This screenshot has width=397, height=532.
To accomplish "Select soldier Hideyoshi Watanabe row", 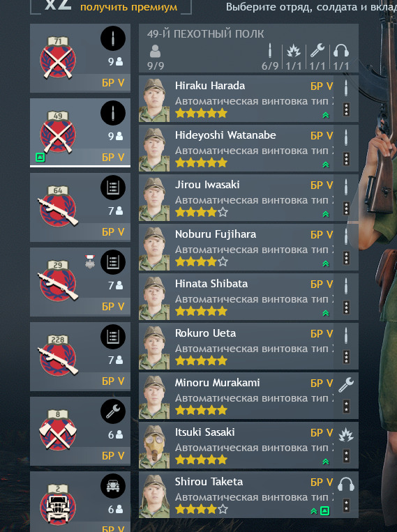I will point(248,149).
